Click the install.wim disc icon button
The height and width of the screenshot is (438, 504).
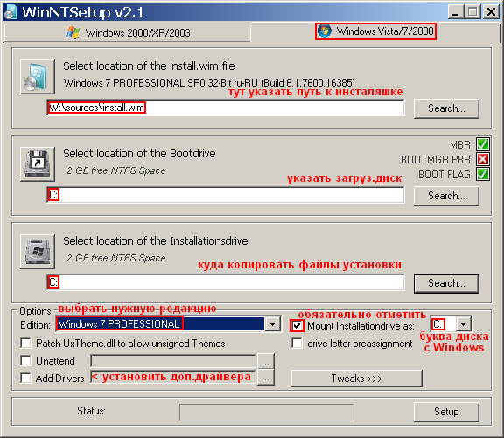point(38,76)
